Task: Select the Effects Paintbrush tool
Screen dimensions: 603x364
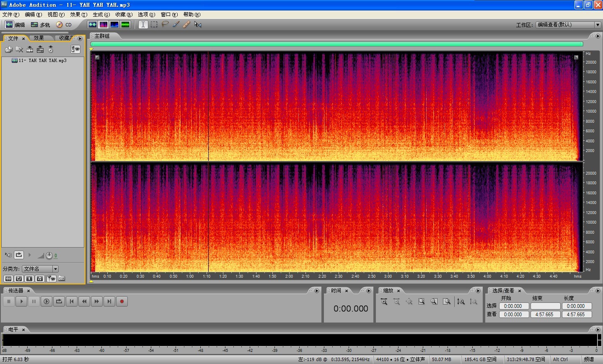Action: 176,25
